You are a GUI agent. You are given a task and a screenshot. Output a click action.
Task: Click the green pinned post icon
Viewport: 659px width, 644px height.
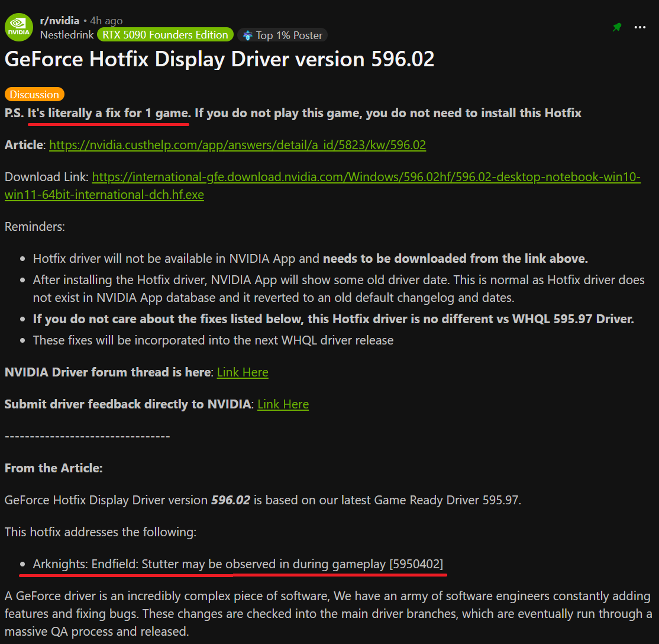click(x=616, y=27)
